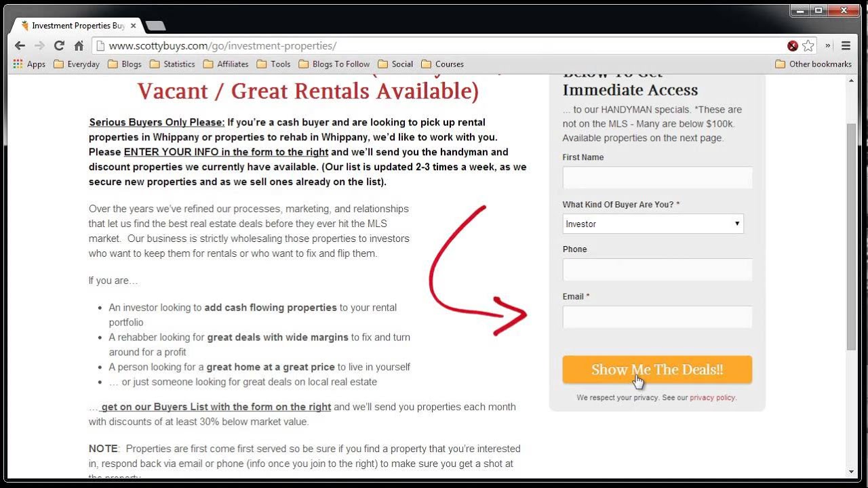The height and width of the screenshot is (488, 868).
Task: Show hidden extensions with the double chevron
Action: pos(827,45)
